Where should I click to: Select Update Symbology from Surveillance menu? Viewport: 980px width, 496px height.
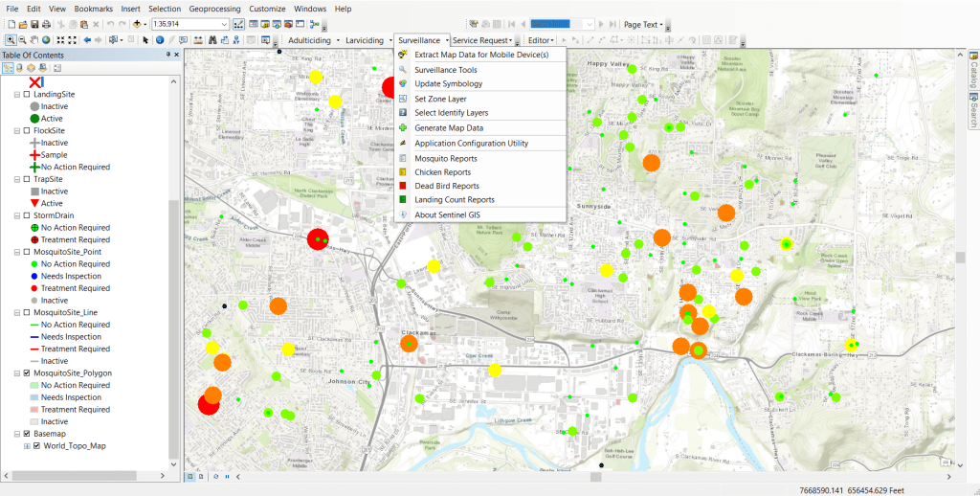pyautogui.click(x=480, y=84)
